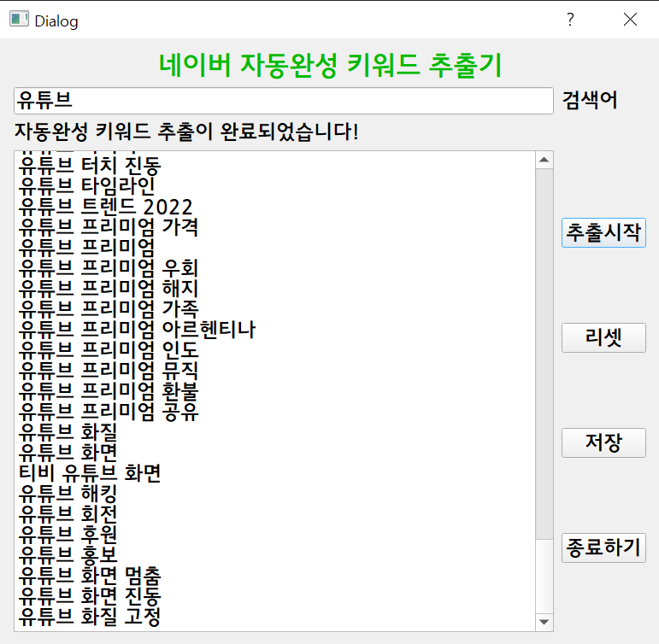659x644 pixels.
Task: Click the 저장 button
Action: point(603,442)
